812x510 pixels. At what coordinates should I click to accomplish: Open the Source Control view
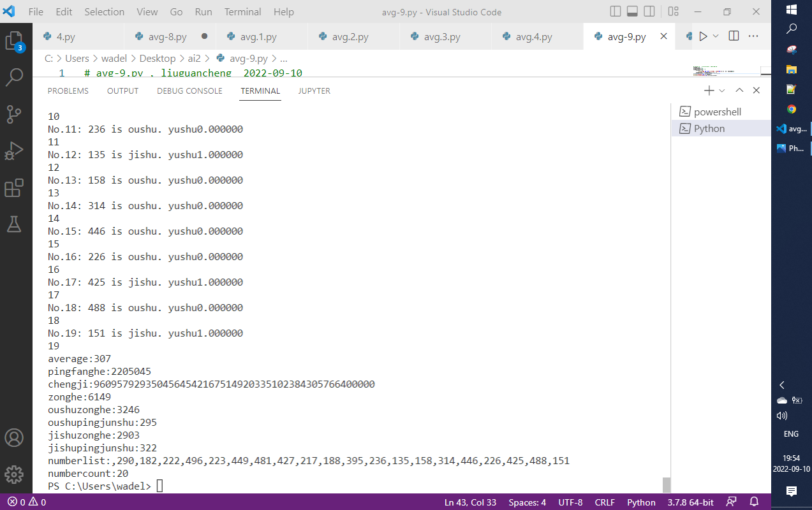(x=14, y=114)
